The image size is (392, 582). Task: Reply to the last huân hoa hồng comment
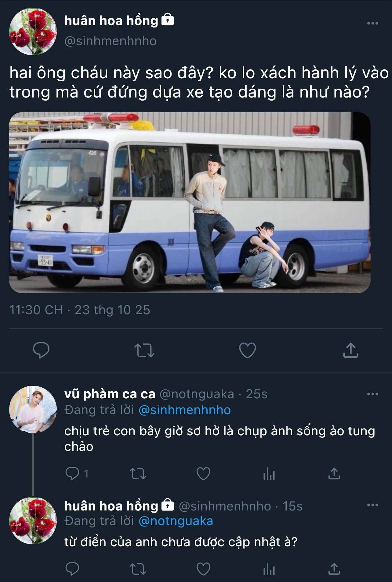tap(72, 569)
